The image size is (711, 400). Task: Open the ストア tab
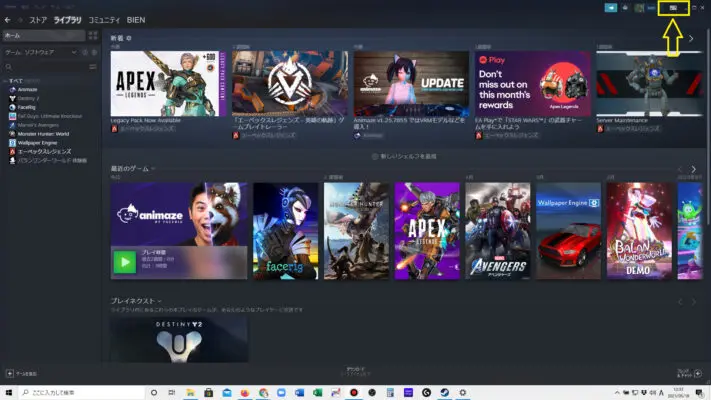coord(38,20)
